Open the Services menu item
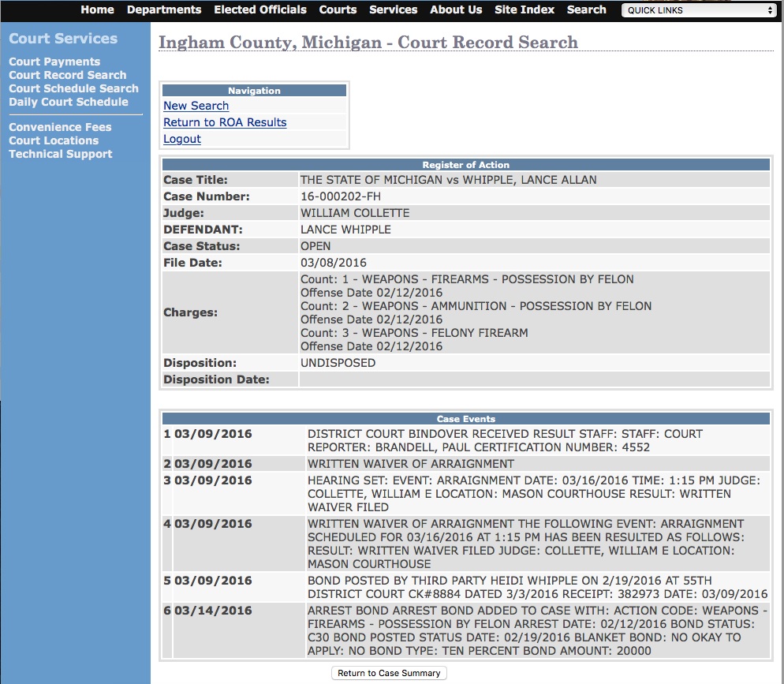The width and height of the screenshot is (784, 684). point(393,9)
